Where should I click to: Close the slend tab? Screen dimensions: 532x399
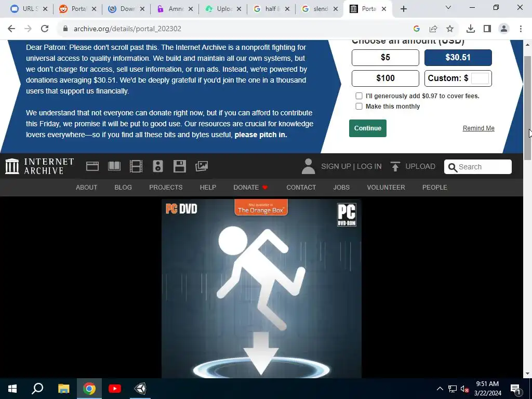[336, 9]
